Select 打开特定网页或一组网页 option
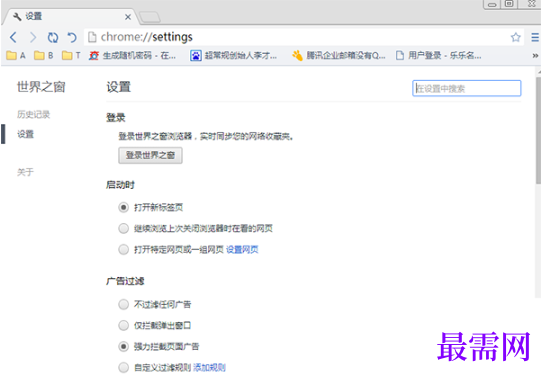The width and height of the screenshot is (549, 378). (x=123, y=250)
